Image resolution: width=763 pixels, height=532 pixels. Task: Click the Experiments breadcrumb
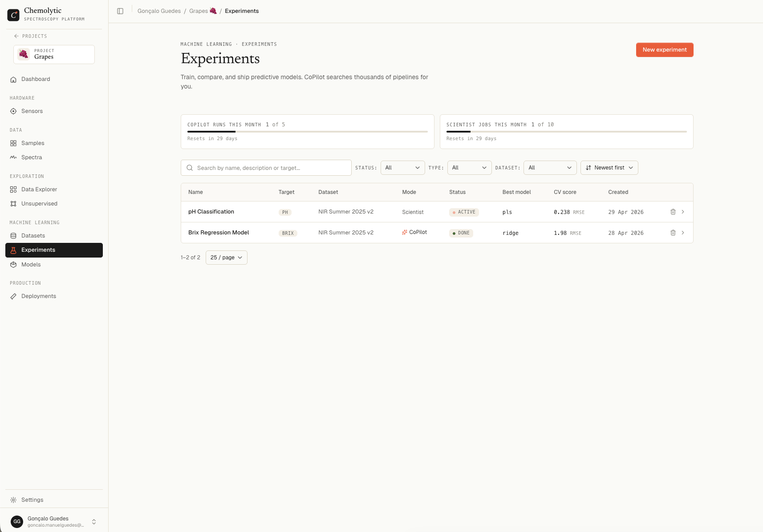point(242,11)
